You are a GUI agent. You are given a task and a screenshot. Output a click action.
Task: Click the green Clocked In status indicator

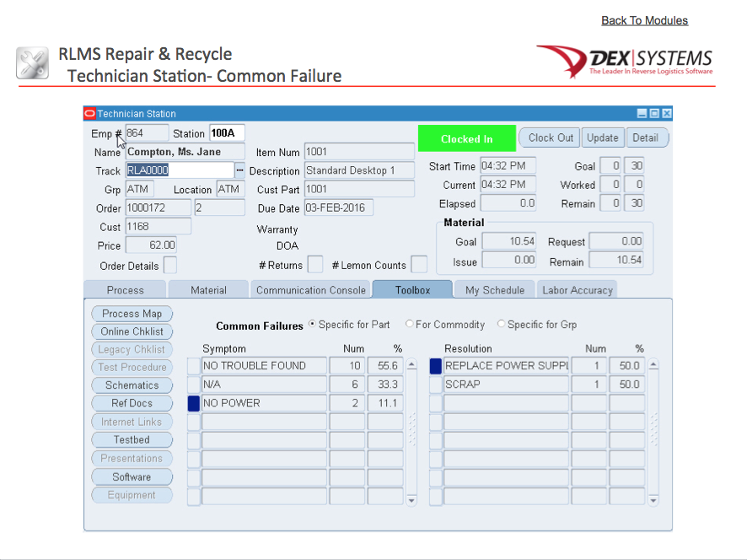tap(466, 137)
